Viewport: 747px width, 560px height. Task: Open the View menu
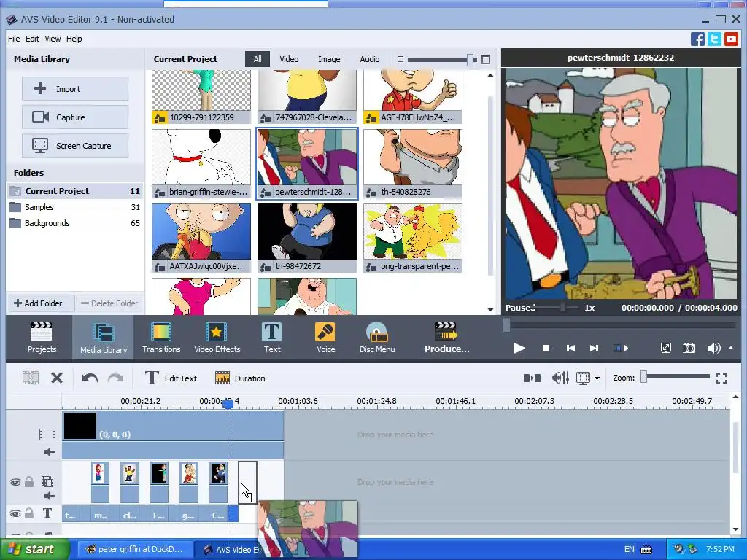click(53, 39)
